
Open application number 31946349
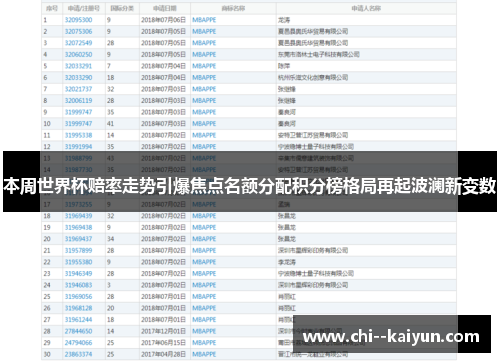[x=78, y=274]
